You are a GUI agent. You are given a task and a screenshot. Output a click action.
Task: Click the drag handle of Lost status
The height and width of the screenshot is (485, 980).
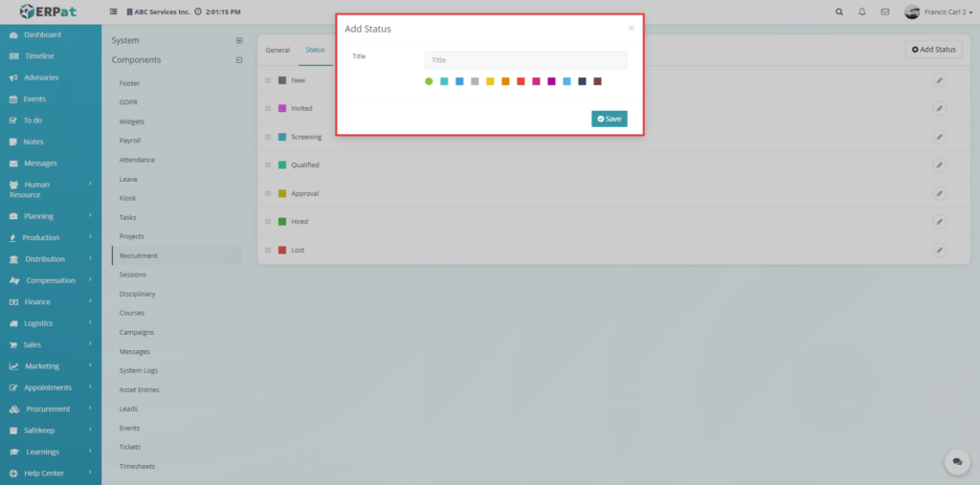pyautogui.click(x=268, y=250)
